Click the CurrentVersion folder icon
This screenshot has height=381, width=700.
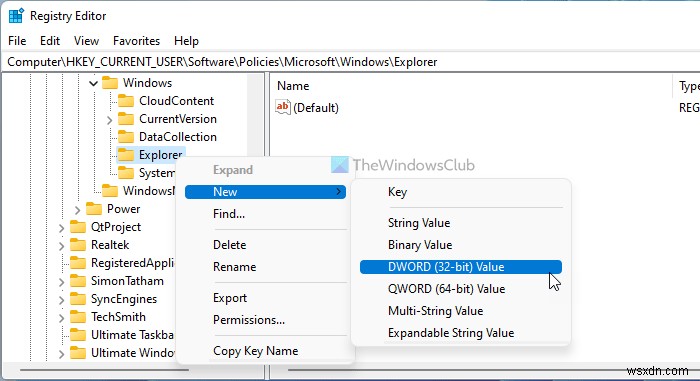(126, 119)
